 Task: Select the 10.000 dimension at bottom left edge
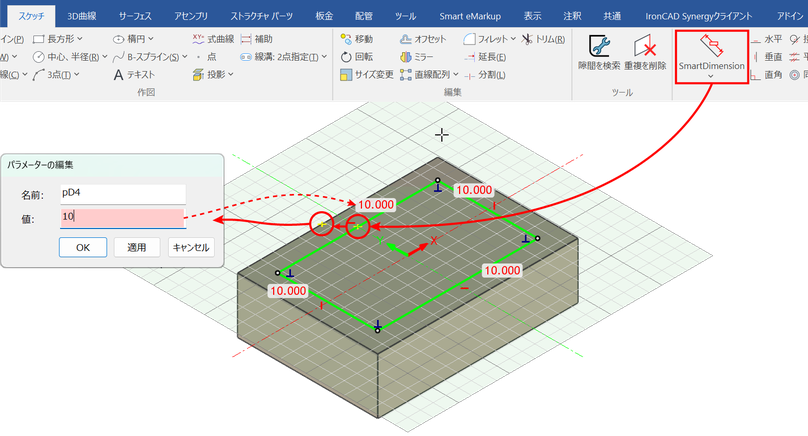pos(288,291)
